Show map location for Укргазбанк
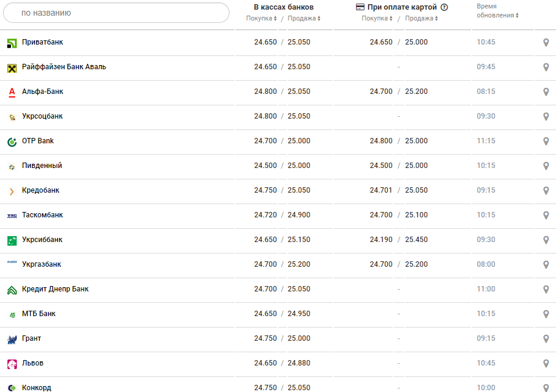Viewport: 556px width, 392px height. click(x=546, y=265)
